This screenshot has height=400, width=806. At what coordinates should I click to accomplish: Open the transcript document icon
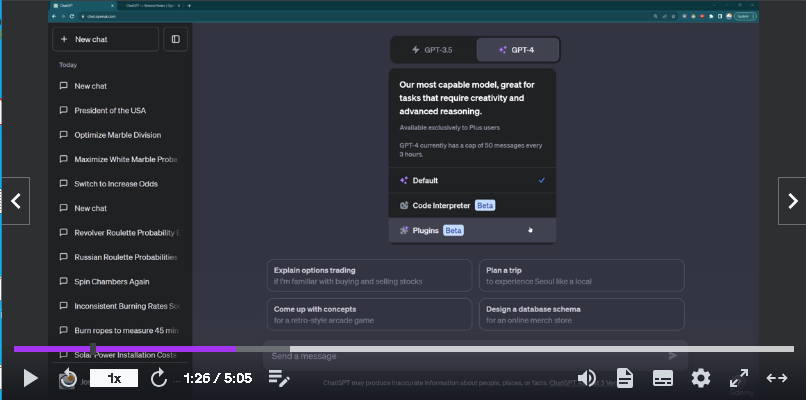625,378
